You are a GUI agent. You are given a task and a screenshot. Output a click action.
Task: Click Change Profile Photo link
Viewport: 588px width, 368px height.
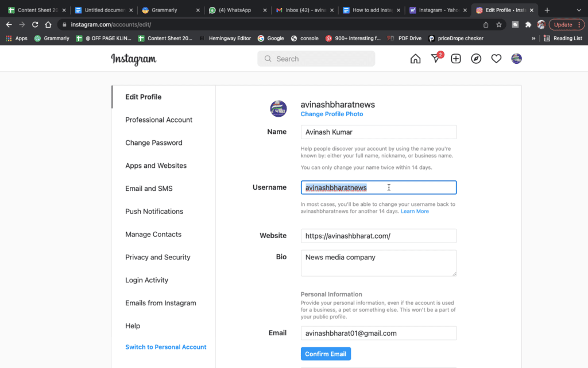331,114
